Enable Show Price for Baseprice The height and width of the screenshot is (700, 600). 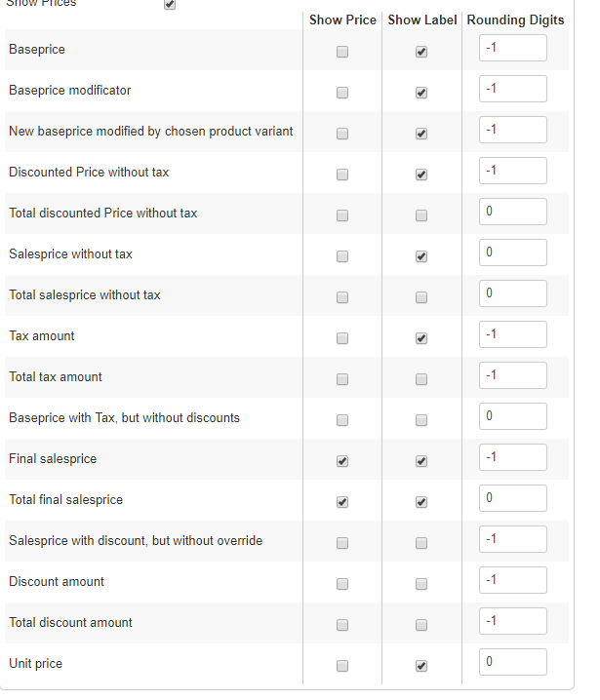342,53
